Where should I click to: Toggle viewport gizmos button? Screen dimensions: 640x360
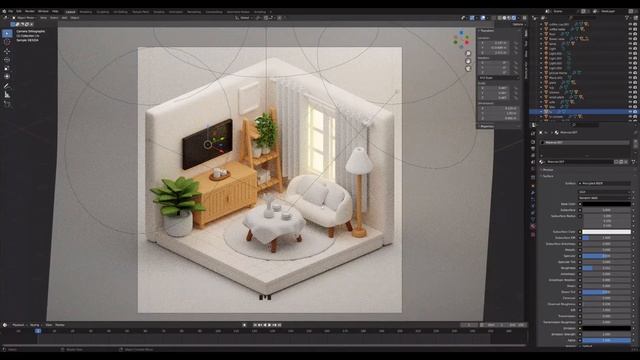click(472, 18)
